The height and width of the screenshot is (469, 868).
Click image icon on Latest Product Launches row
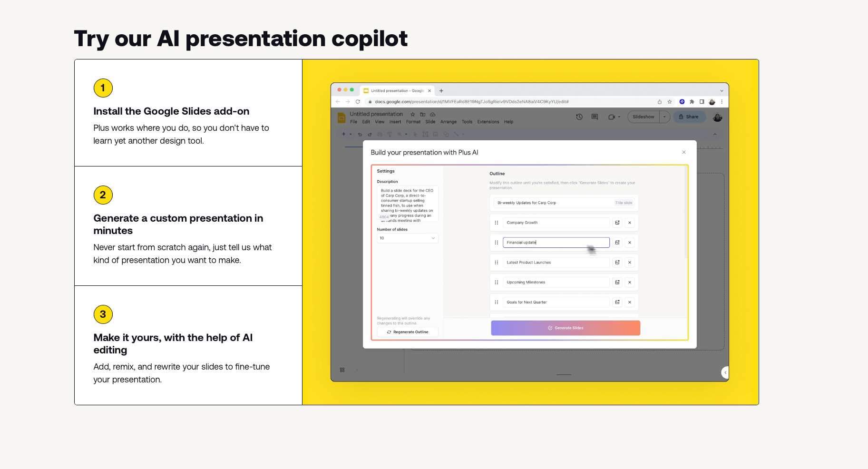coord(617,263)
